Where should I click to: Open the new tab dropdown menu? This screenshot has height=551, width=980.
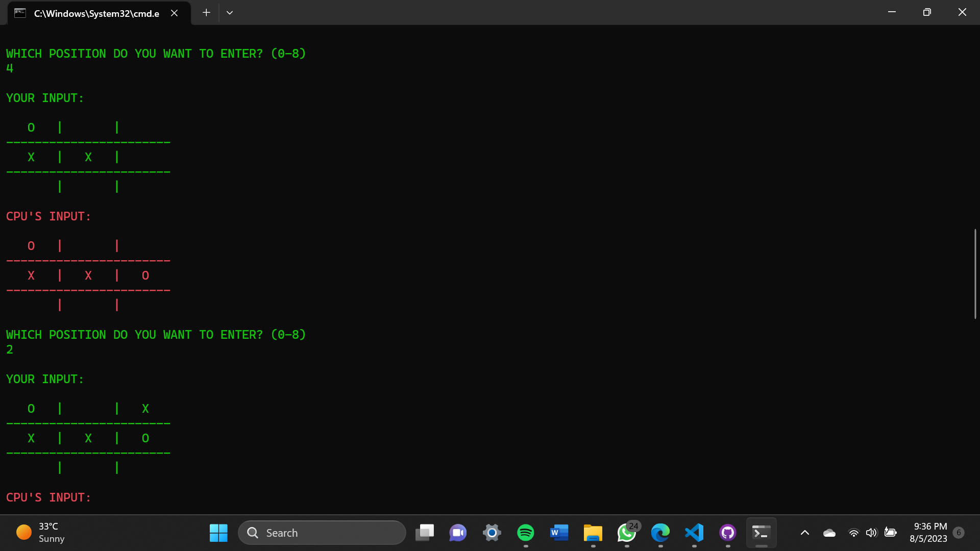229,12
